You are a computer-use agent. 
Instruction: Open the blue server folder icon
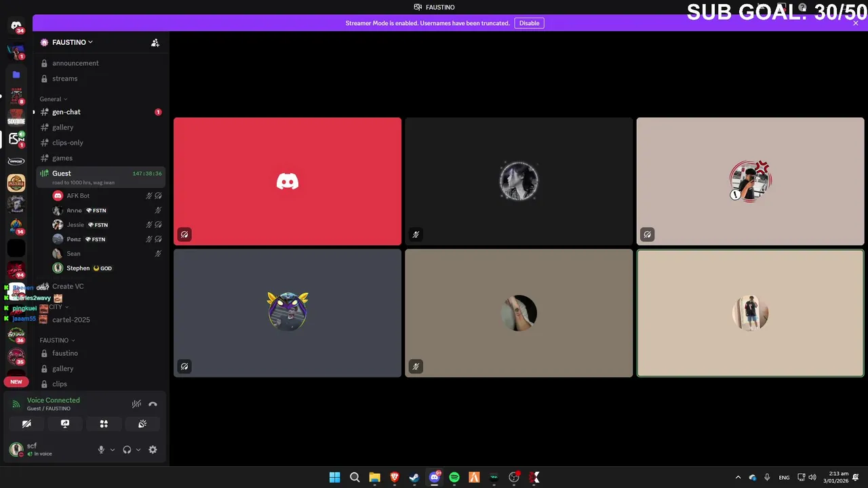tap(16, 75)
